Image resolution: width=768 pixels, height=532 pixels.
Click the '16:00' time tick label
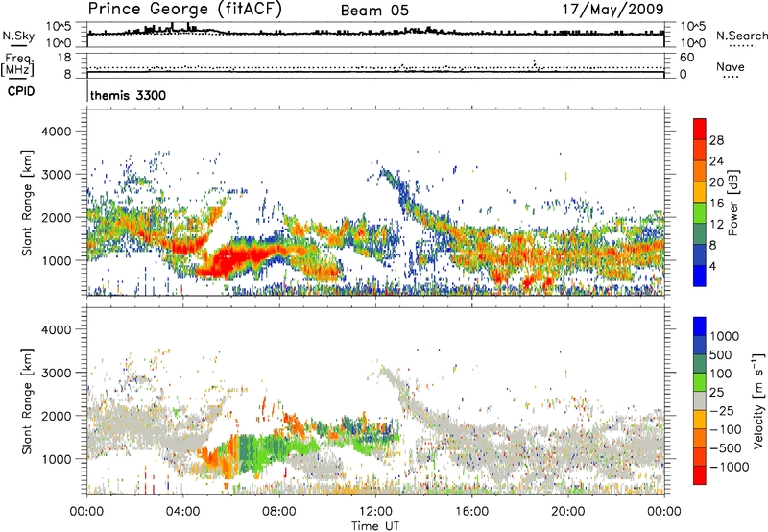[x=471, y=512]
